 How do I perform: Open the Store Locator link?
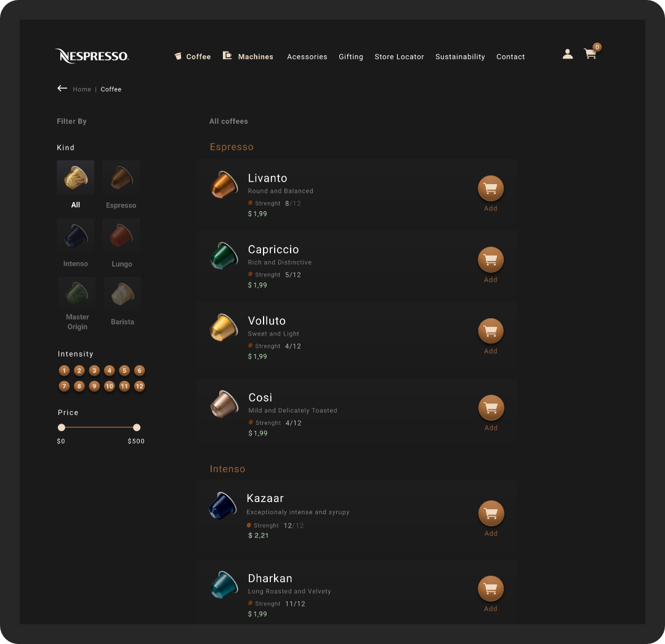pos(399,57)
